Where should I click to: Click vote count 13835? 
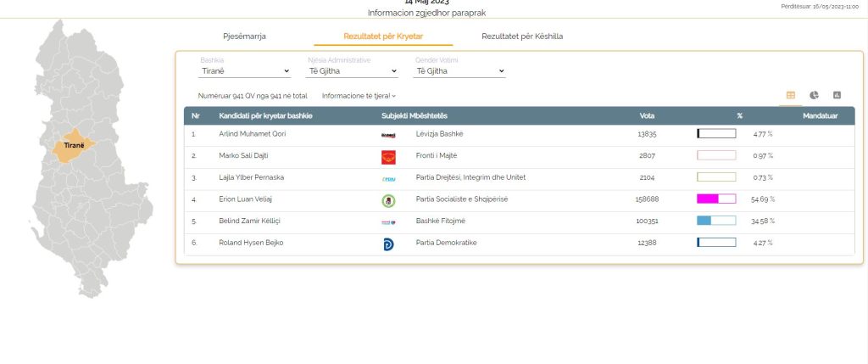pyautogui.click(x=647, y=133)
